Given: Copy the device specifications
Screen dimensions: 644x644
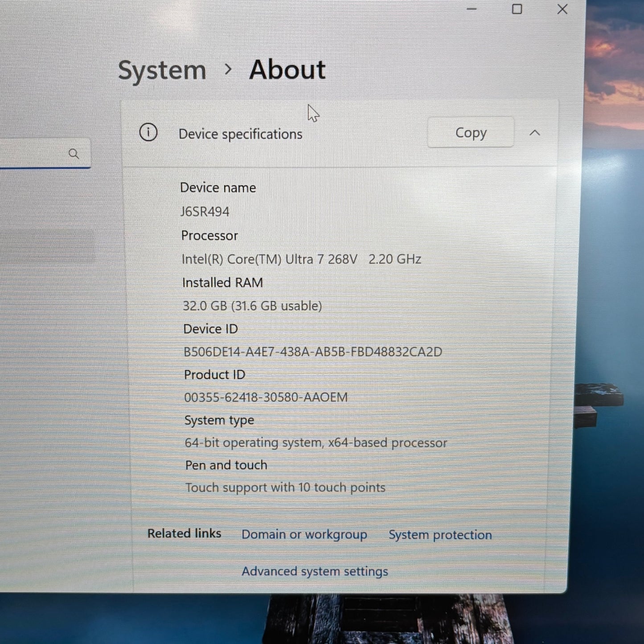Looking at the screenshot, I should pos(471,133).
